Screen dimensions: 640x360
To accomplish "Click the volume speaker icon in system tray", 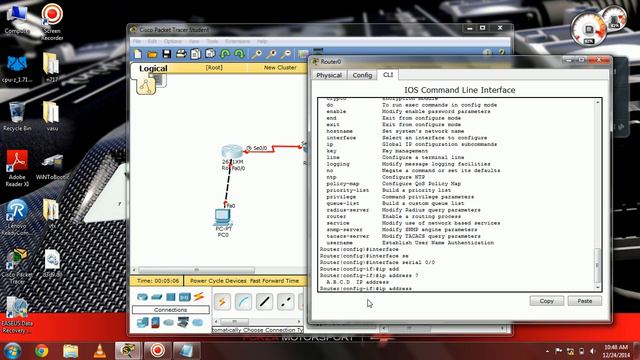I will [592, 351].
